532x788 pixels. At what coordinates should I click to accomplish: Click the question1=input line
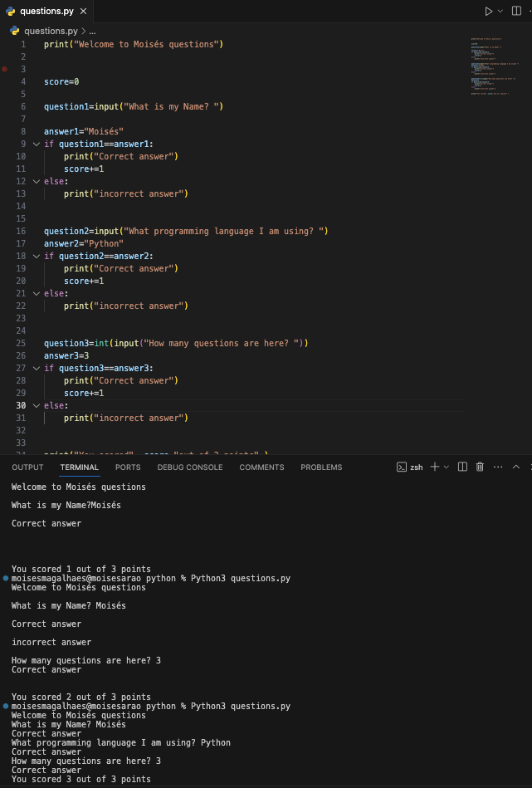point(134,106)
